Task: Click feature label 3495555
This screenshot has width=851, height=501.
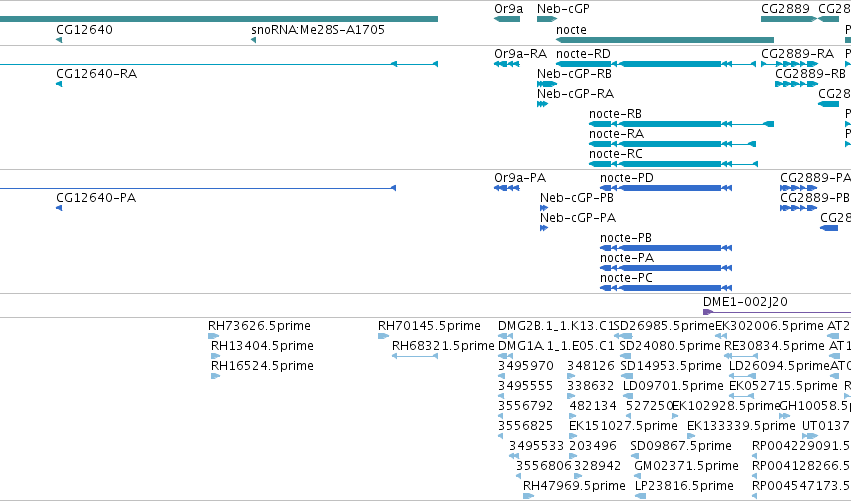Action: 526,386
